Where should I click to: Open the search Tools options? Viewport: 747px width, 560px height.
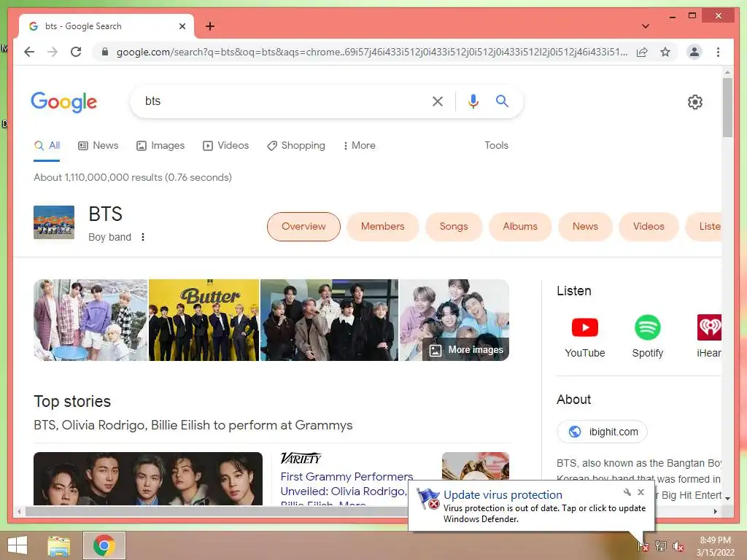[x=496, y=146]
